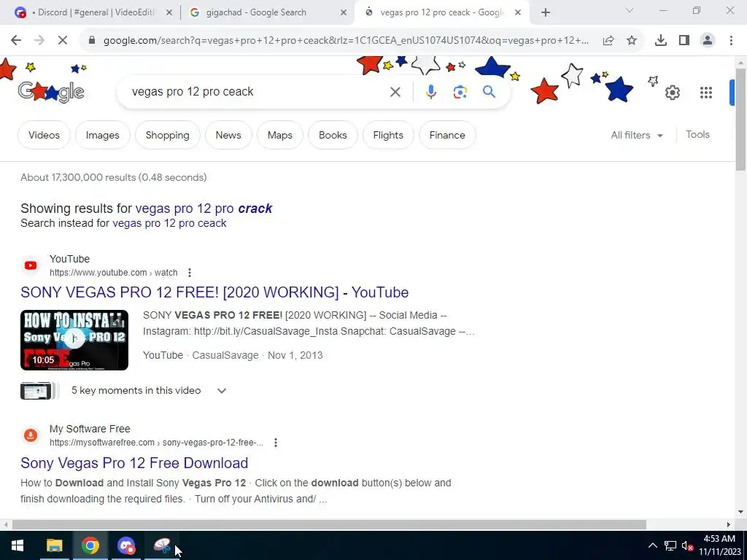Open the search Tools button
Image resolution: width=747 pixels, height=560 pixels.
(697, 135)
